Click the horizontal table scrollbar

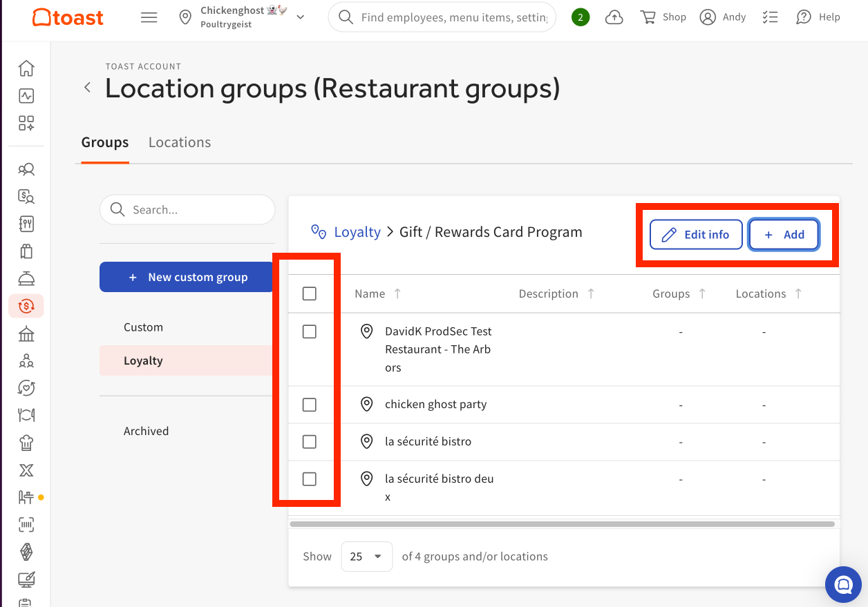[562, 524]
